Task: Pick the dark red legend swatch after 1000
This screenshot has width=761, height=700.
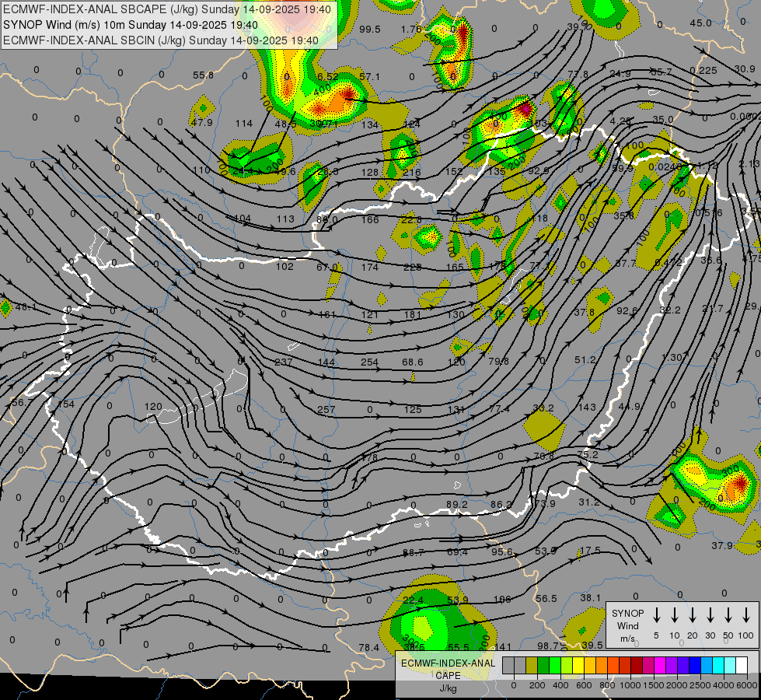Action: [x=637, y=666]
